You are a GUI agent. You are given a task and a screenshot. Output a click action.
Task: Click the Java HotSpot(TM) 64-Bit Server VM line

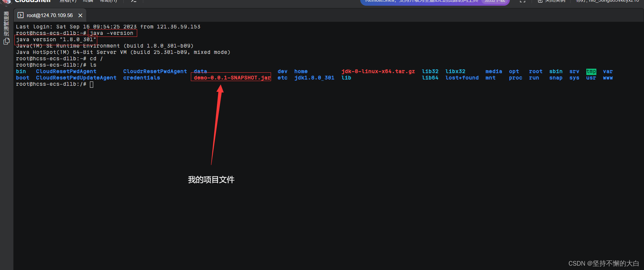point(123,52)
